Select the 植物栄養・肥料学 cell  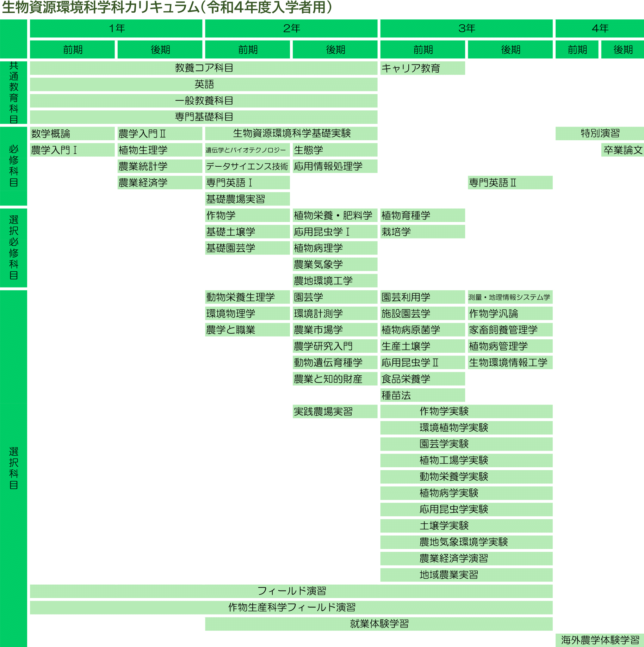[335, 215]
